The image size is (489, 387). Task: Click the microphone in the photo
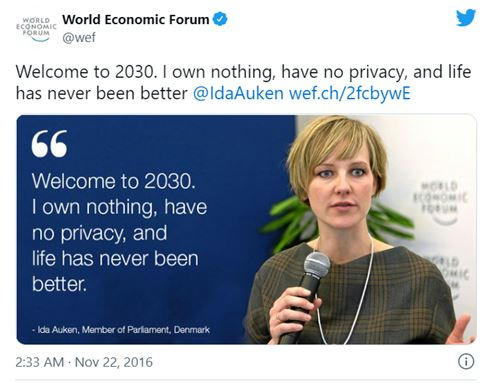(x=310, y=287)
